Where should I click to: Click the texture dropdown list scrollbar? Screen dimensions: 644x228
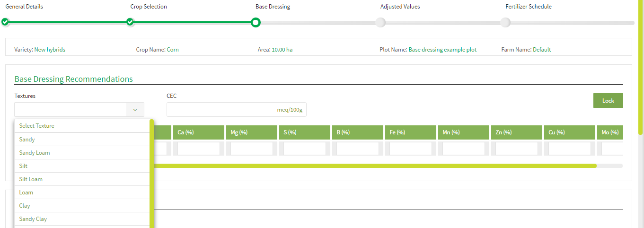(151, 174)
